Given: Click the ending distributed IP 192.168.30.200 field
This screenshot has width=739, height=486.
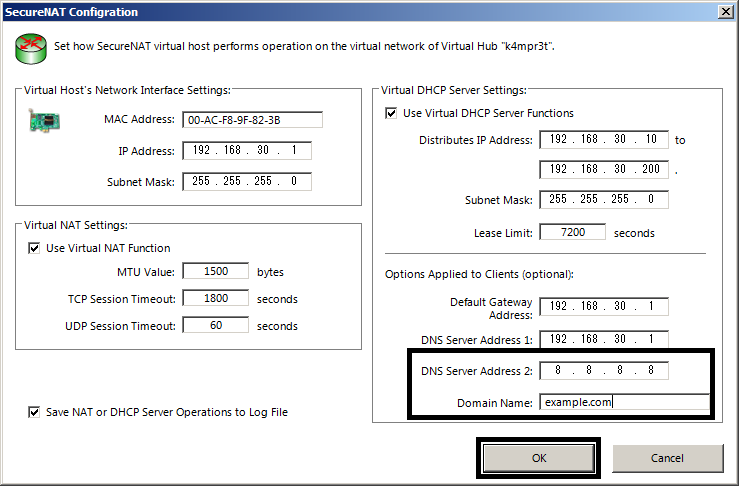Looking at the screenshot, I should pos(604,170).
